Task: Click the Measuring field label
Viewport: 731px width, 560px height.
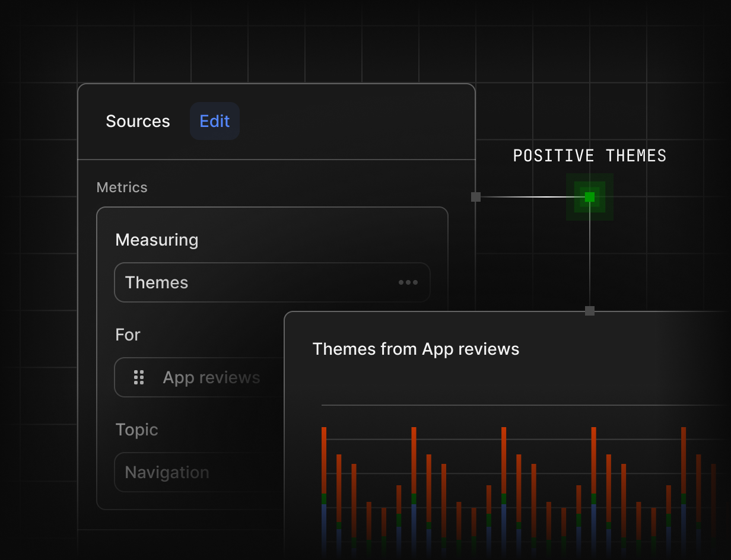Action: 157,240
